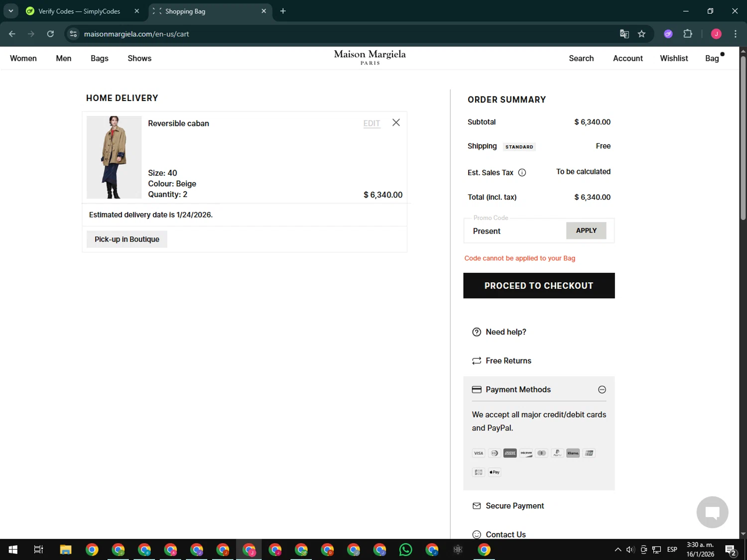The width and height of the screenshot is (747, 560).
Task: Click the Amex payment icon
Action: pos(510,453)
